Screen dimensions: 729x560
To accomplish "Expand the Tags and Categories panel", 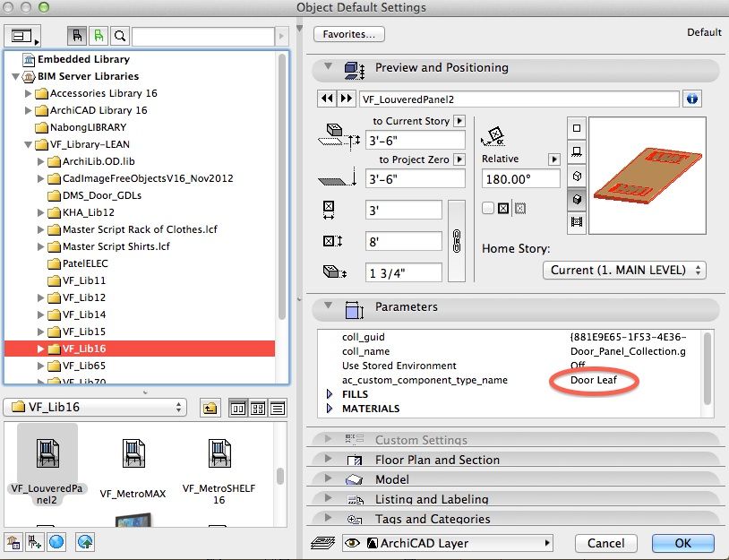I will pos(329,517).
